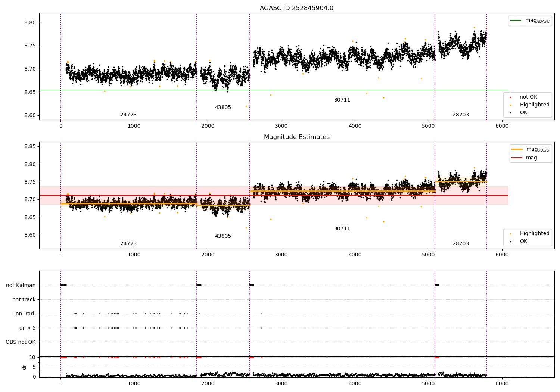560x392 pixels.
Task: Click the 8.65 tick on top plot
Action: point(30,92)
